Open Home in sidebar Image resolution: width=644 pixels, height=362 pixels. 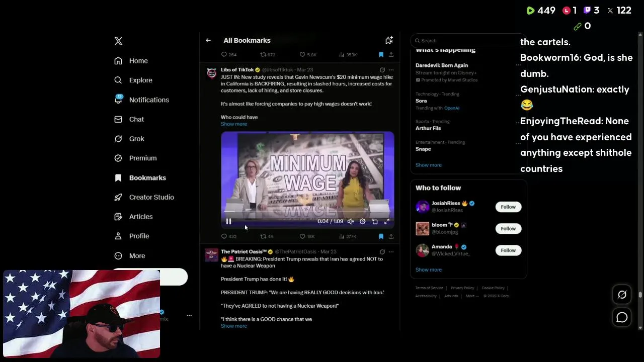pos(131,61)
